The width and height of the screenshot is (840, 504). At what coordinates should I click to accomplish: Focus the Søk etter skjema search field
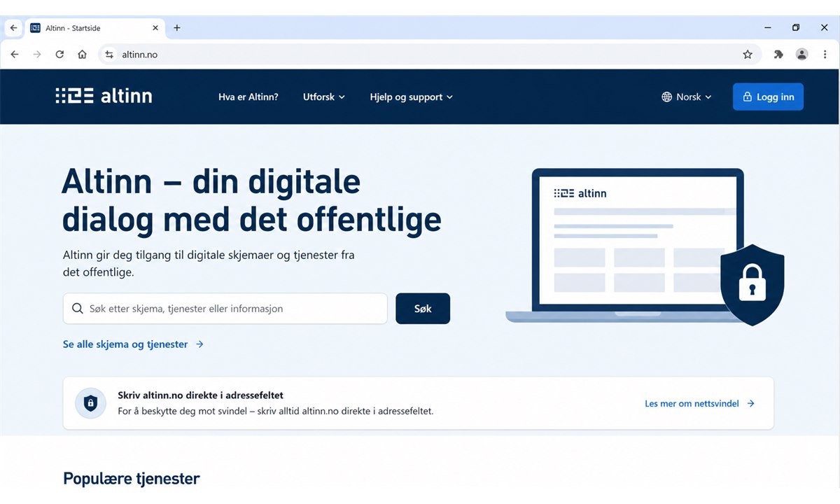pyautogui.click(x=225, y=309)
